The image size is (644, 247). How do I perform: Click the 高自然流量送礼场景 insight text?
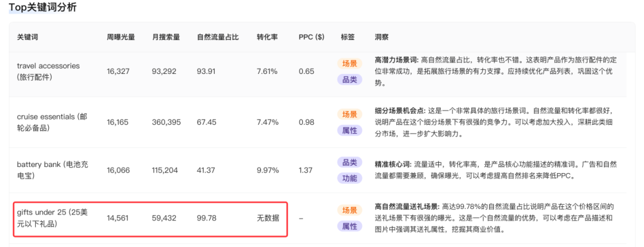pyautogui.click(x=494, y=218)
